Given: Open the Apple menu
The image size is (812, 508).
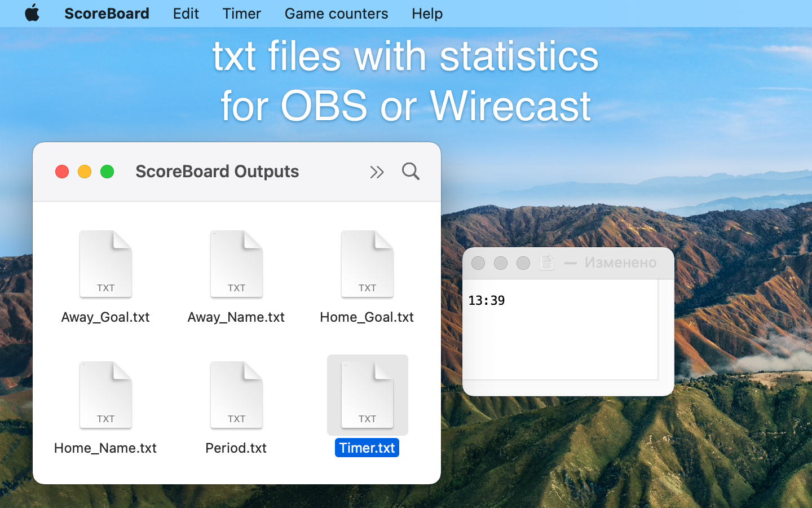Looking at the screenshot, I should (32, 13).
